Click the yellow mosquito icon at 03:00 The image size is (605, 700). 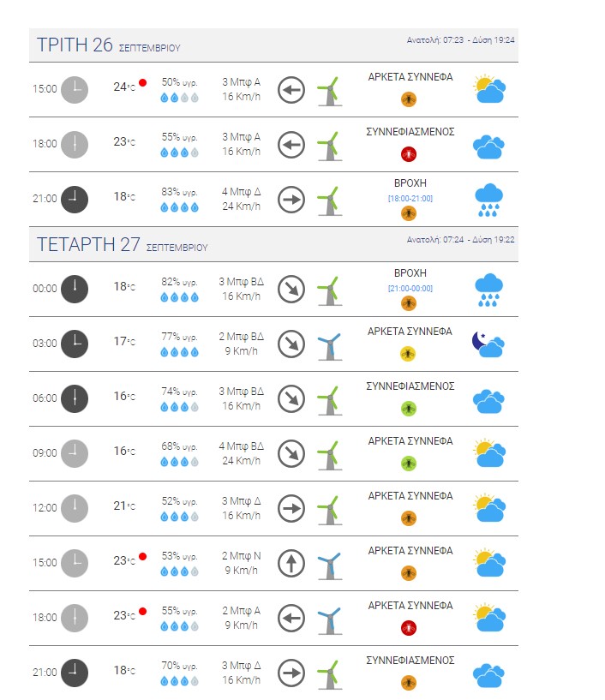408,354
